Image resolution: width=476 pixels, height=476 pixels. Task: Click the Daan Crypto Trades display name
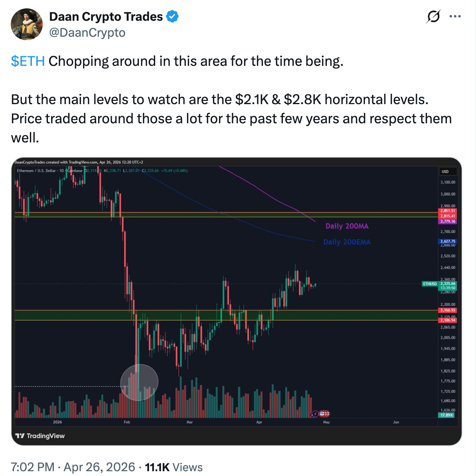point(106,17)
